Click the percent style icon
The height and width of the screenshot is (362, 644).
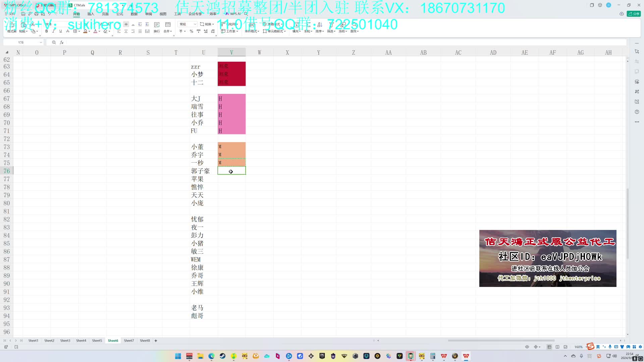(x=191, y=31)
